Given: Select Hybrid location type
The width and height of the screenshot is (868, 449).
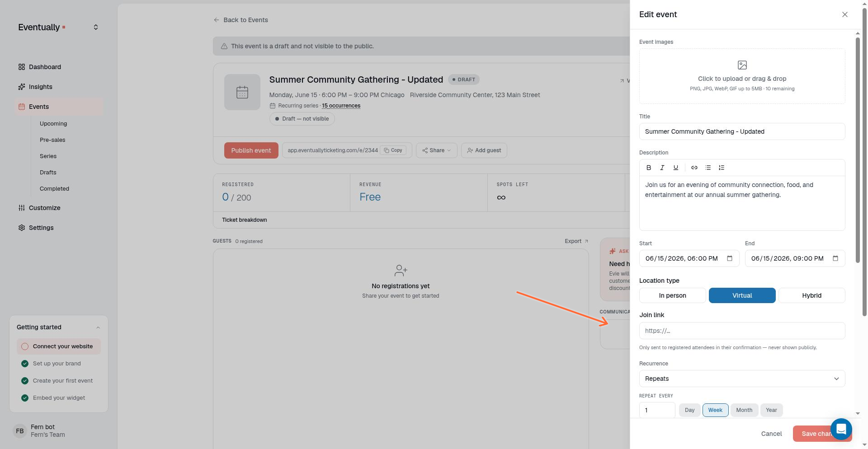Looking at the screenshot, I should pos(812,295).
